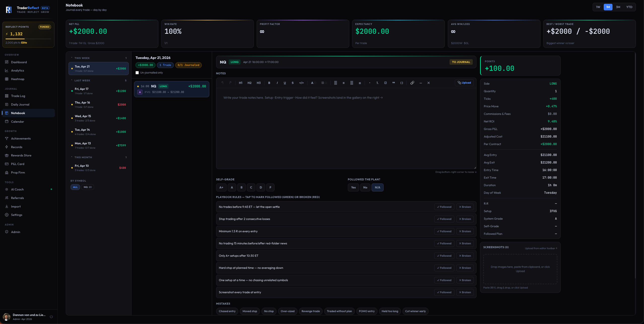Open the highlight color picker
The width and height of the screenshot is (644, 324).
(x=324, y=83)
